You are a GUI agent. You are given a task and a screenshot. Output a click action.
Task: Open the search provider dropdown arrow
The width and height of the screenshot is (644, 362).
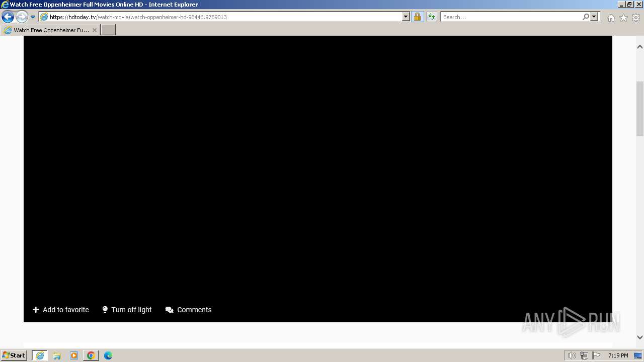click(x=594, y=17)
